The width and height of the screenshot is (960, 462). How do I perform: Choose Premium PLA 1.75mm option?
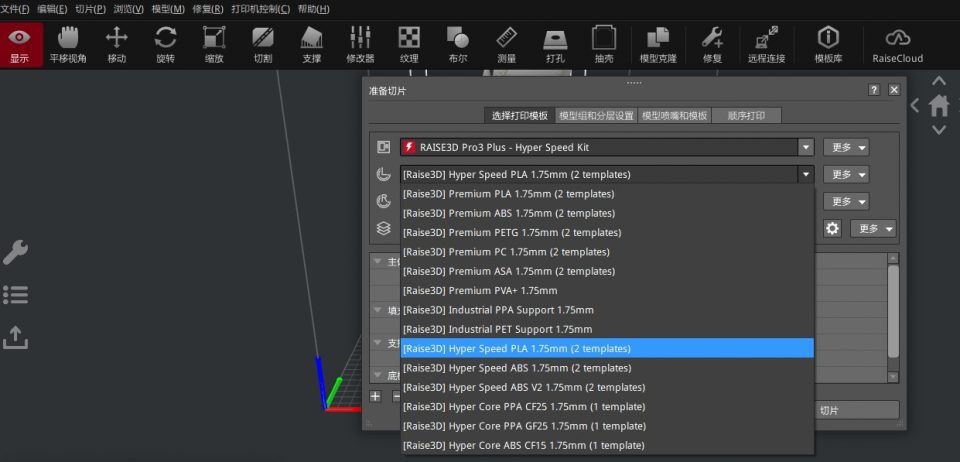pos(607,194)
